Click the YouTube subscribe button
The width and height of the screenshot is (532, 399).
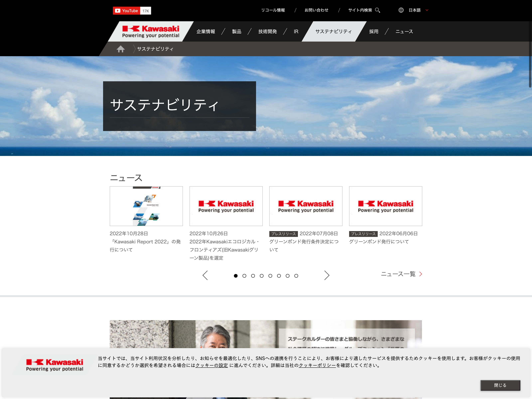coord(127,11)
